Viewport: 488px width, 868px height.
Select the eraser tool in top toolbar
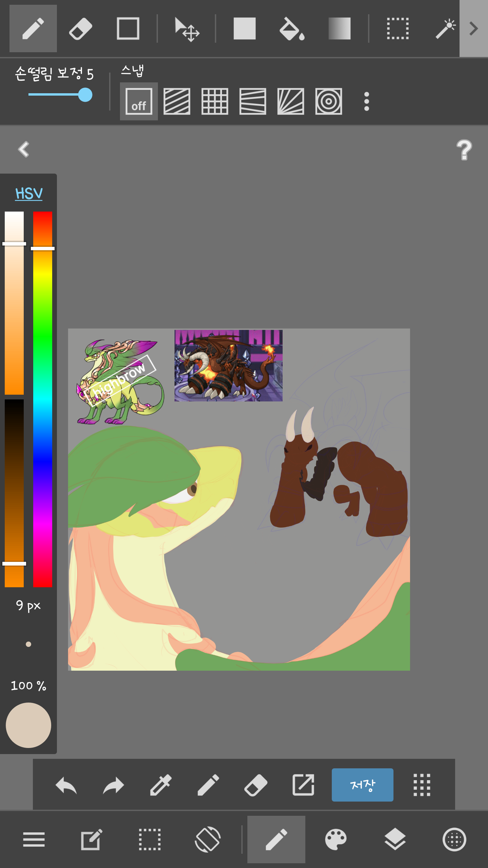pyautogui.click(x=81, y=28)
